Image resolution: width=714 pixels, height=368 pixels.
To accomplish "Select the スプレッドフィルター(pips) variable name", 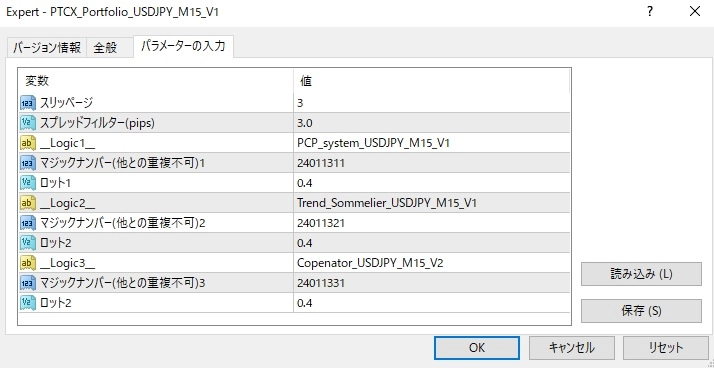I will point(97,123).
